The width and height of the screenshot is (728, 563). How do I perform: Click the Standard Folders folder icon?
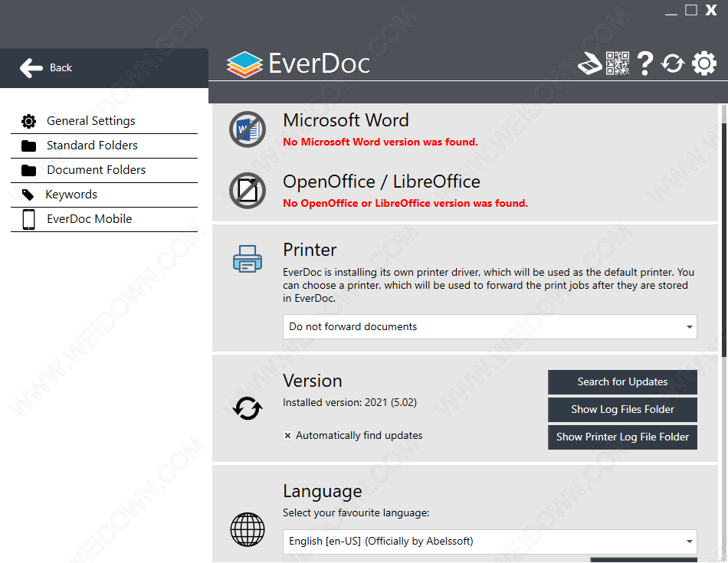click(29, 146)
